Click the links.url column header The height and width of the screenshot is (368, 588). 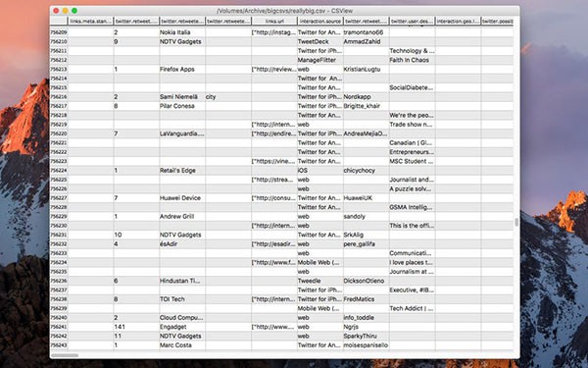tap(274, 22)
